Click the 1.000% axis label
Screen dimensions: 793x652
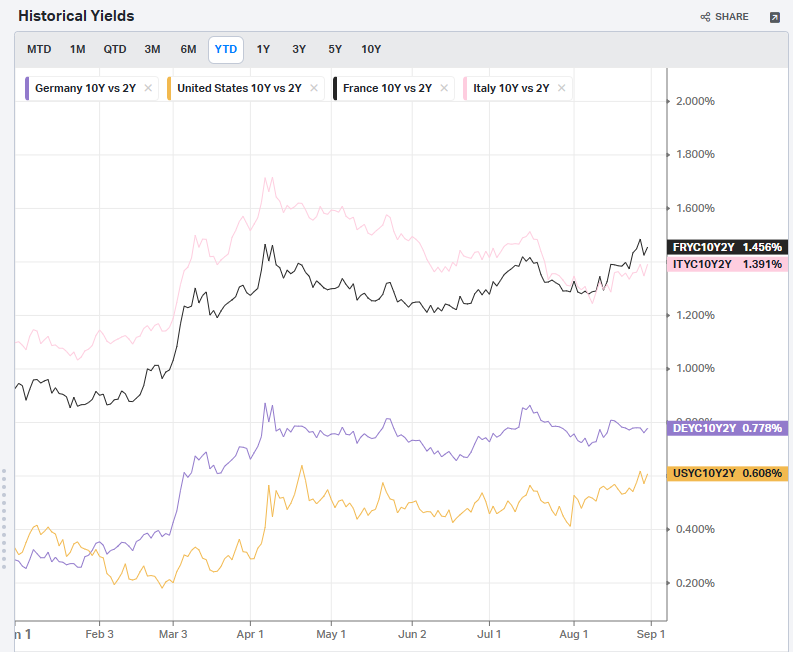coord(695,368)
